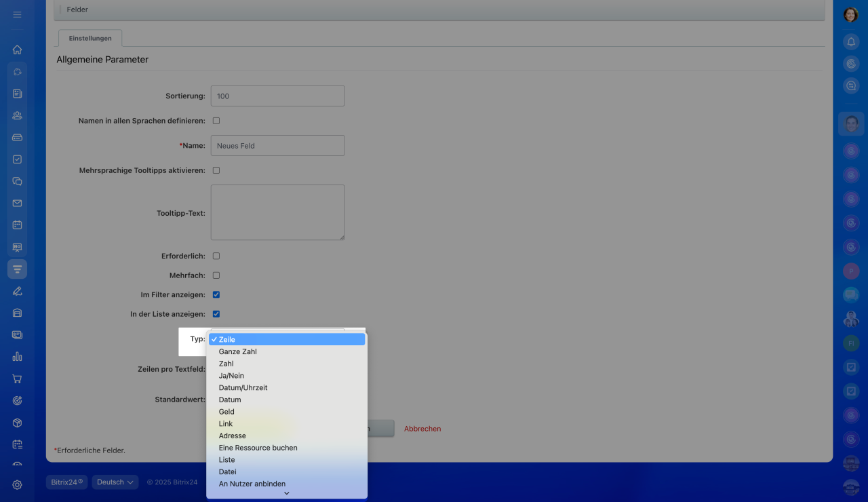Open the search magnifier icon in right panel

click(x=851, y=85)
